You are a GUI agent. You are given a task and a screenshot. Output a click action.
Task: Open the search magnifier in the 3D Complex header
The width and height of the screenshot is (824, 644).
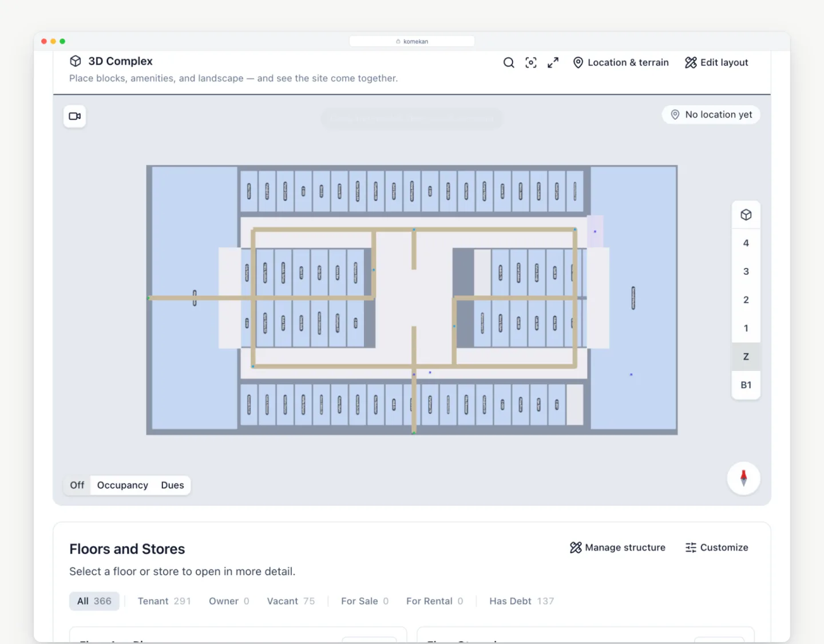508,62
